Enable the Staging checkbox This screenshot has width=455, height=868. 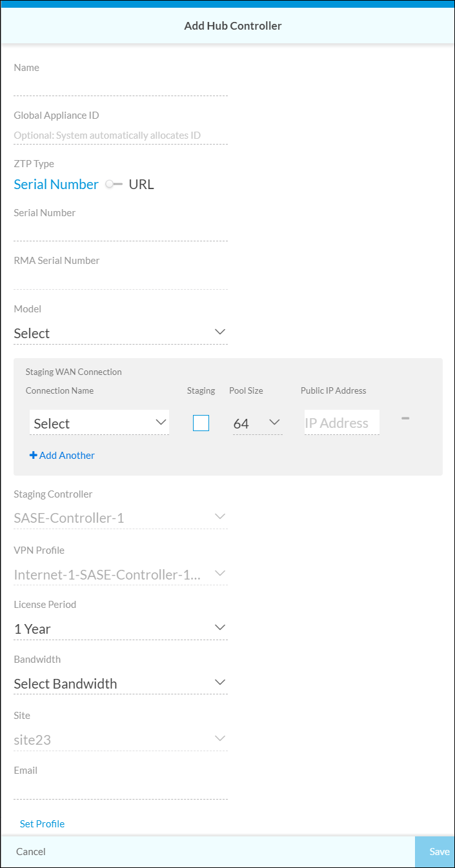pos(201,422)
